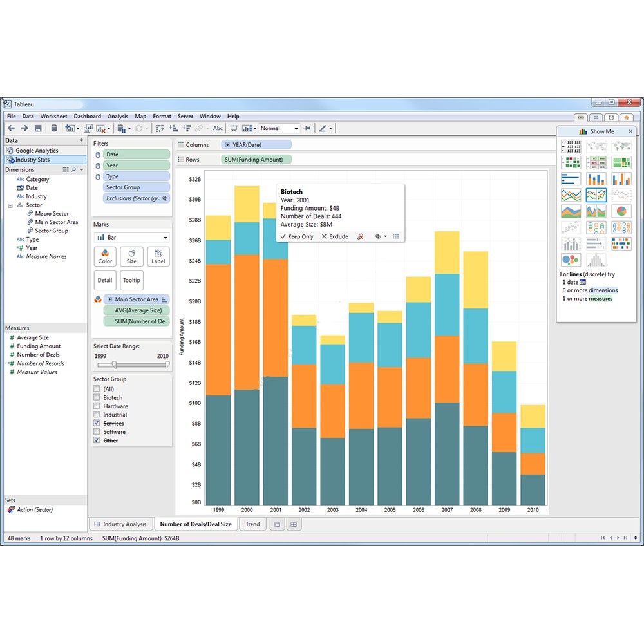This screenshot has height=644, width=644.
Task: Expand the YEAR(Date) pill in Columns
Action: coord(228,145)
